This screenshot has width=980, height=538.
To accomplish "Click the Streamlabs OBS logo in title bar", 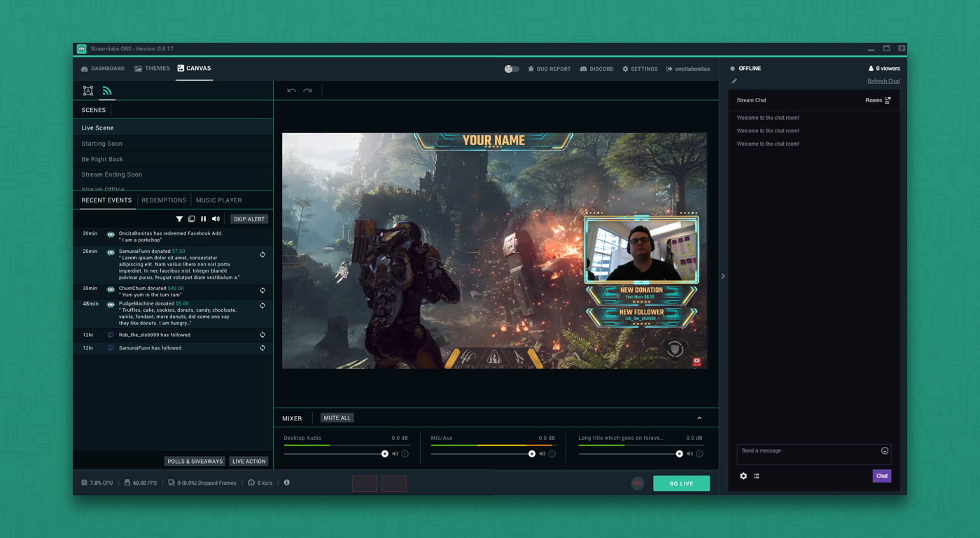I will [82, 49].
